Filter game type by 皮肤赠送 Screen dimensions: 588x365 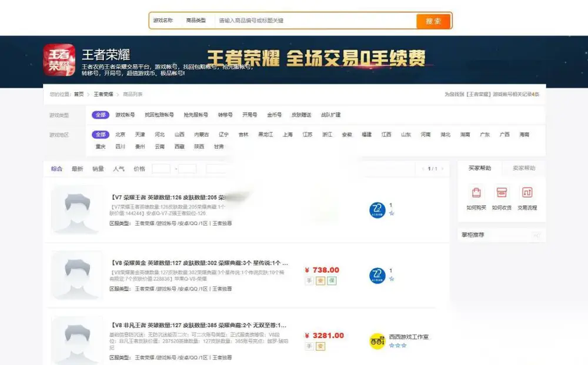(302, 115)
